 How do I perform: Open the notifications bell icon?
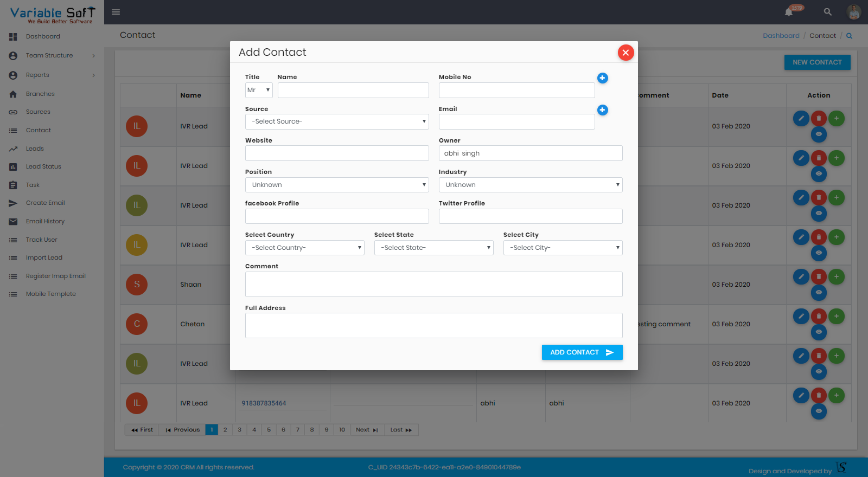click(x=789, y=12)
